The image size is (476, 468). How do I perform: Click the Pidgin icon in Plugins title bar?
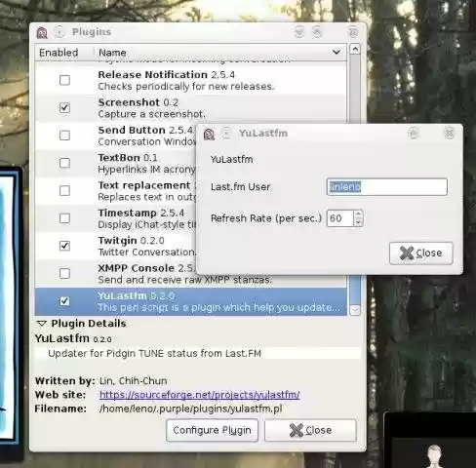42,32
